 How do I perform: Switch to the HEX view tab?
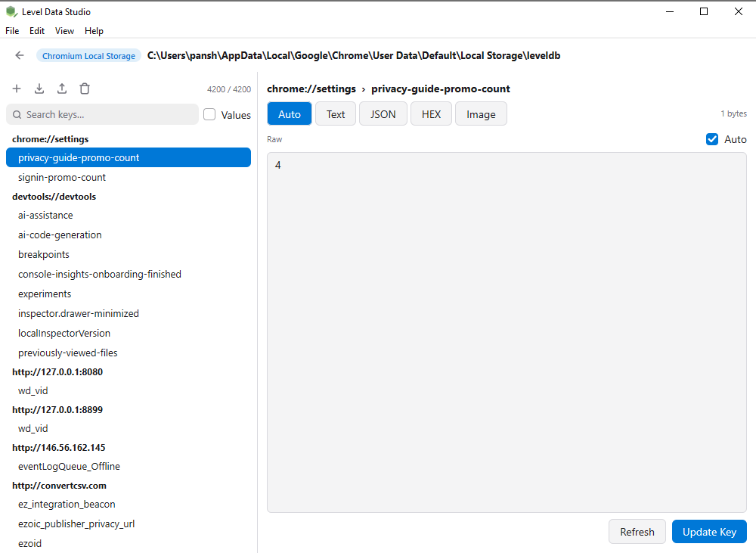coord(431,114)
